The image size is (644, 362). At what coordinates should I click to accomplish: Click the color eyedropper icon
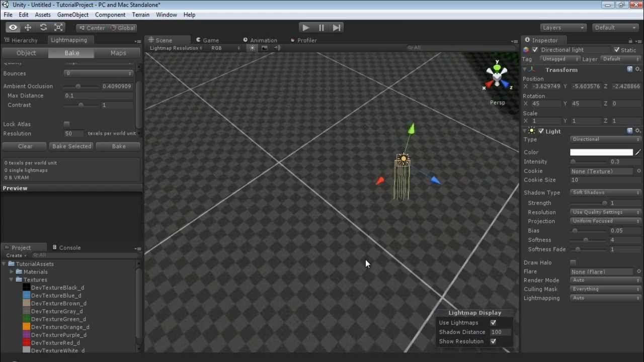click(x=638, y=152)
